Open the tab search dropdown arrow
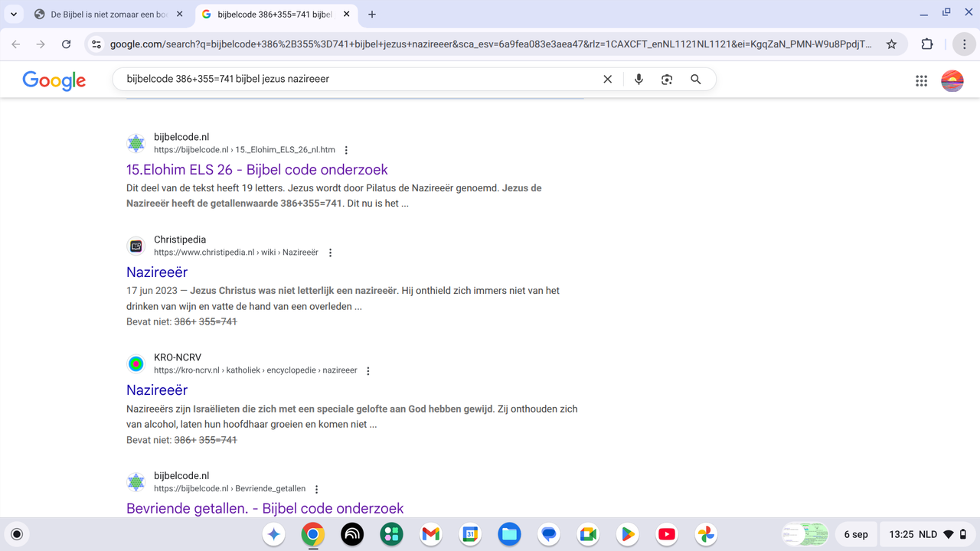The height and width of the screenshot is (551, 980). tap(14, 14)
